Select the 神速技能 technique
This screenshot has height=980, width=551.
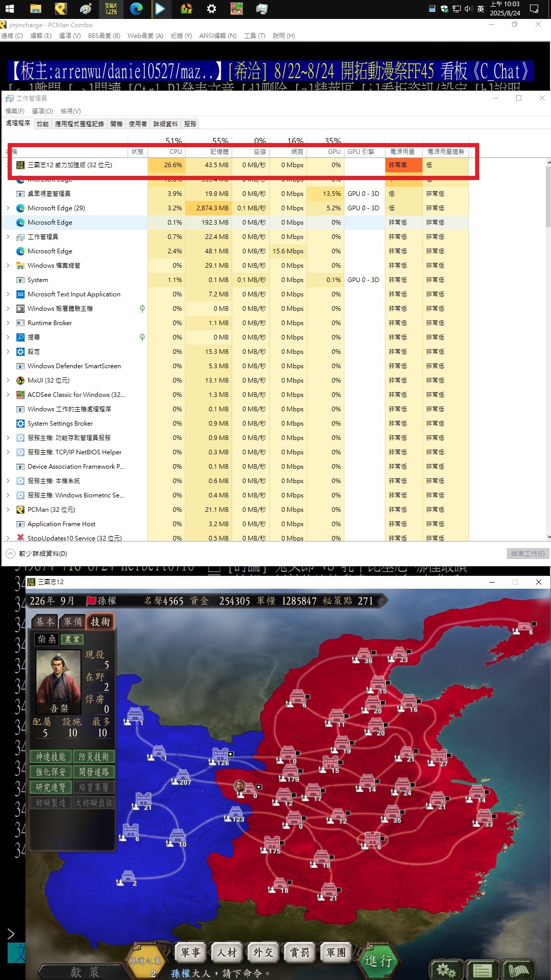coord(51,756)
